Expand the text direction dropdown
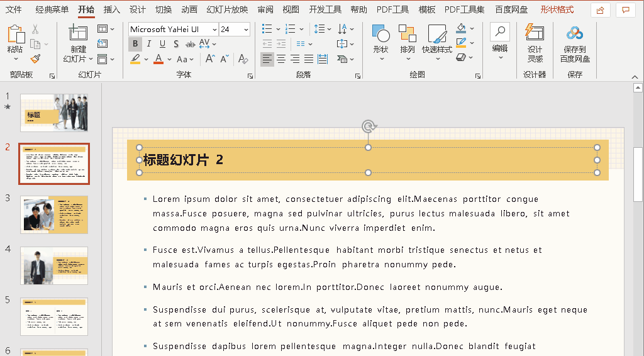 [x=352, y=29]
